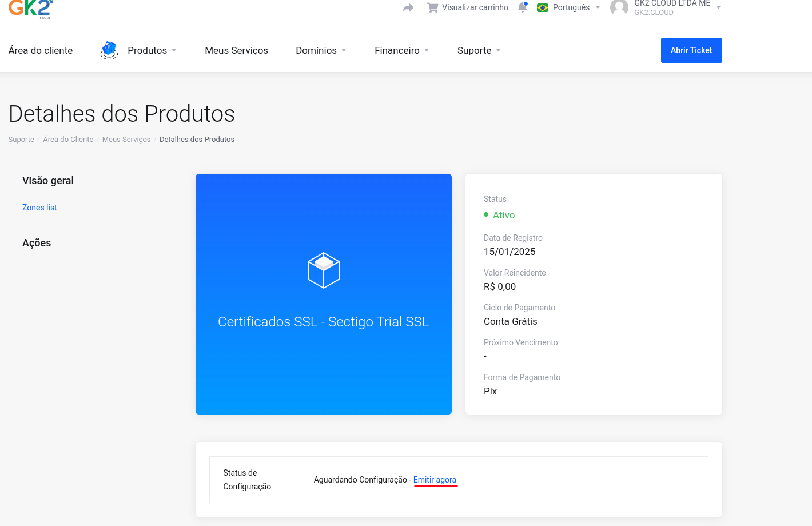Click the user avatar icon
Image resolution: width=812 pixels, height=526 pixels.
619,8
